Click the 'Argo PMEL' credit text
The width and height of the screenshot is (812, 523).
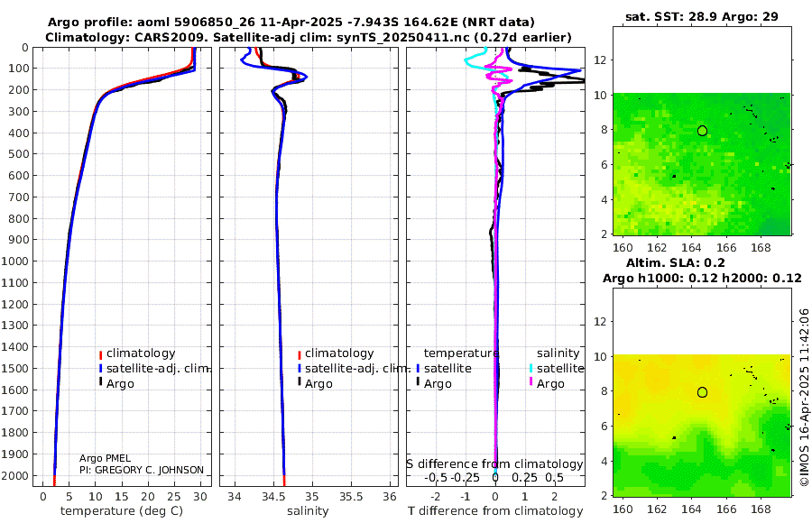[x=106, y=458]
